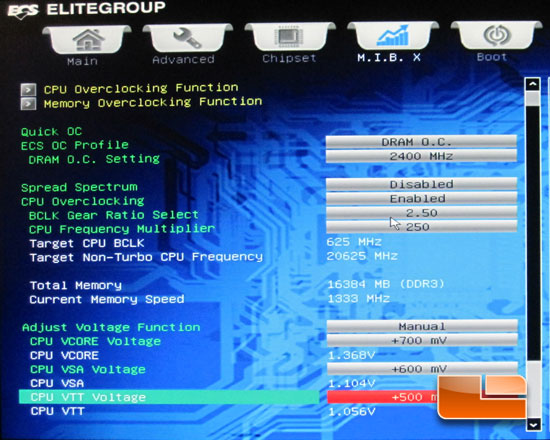
Task: Click the scrollbar up arrow
Action: (x=532, y=84)
